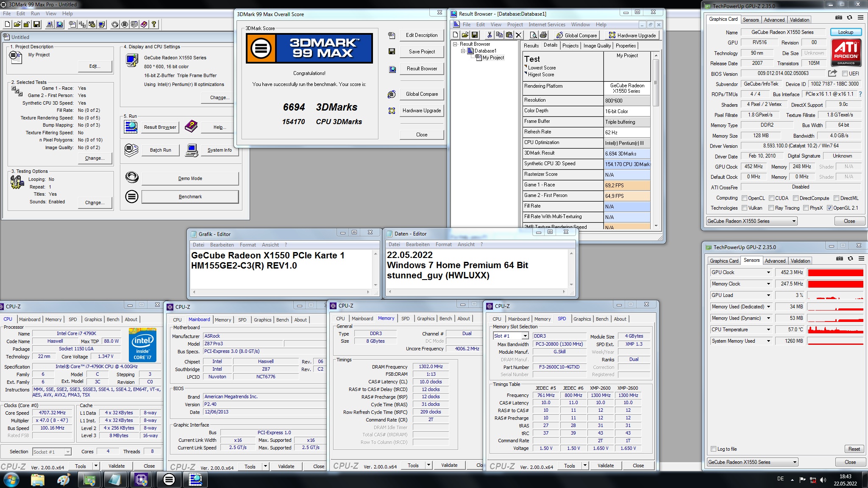
Task: Click Paste clipboard icon in Result Browser toolbar
Action: [x=509, y=35]
